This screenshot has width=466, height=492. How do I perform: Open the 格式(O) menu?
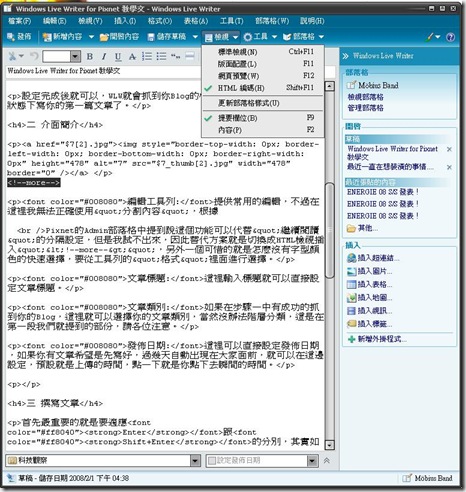160,21
